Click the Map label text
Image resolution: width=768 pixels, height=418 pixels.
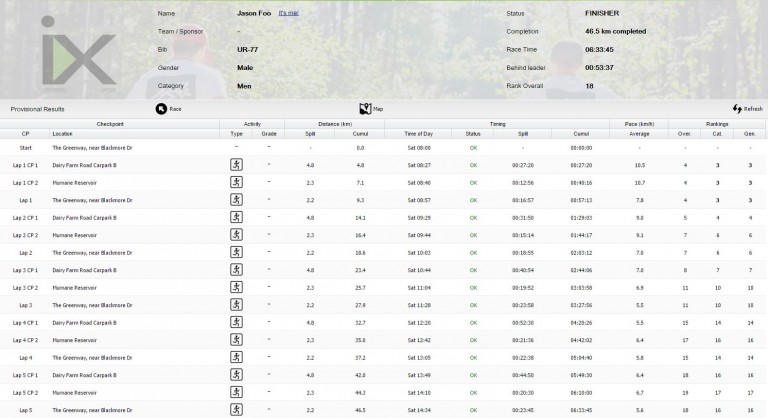pyautogui.click(x=378, y=109)
